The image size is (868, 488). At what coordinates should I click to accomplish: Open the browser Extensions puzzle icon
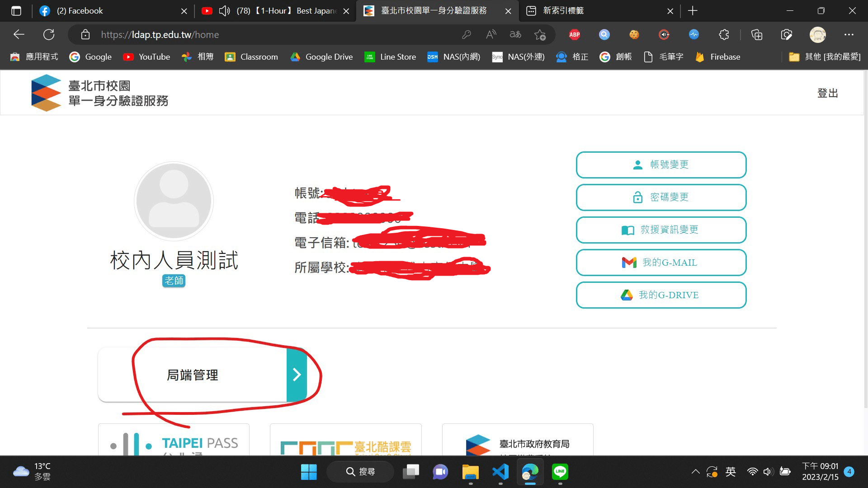(x=724, y=35)
